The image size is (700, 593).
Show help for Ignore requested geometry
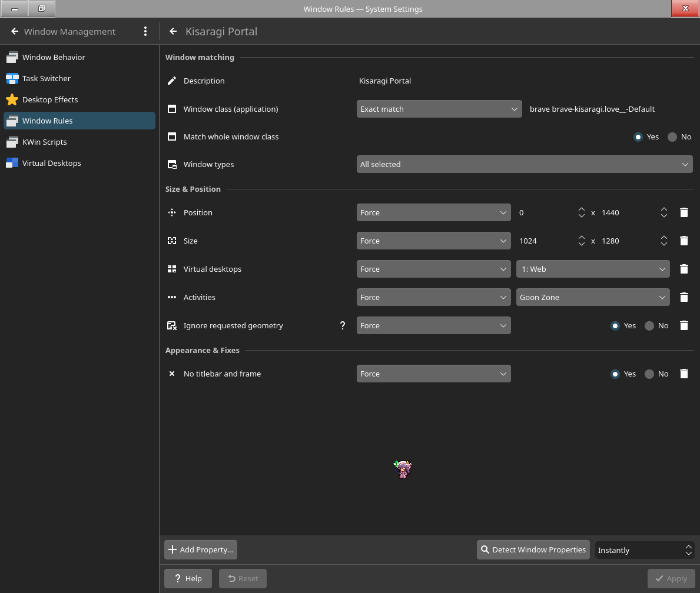tap(343, 326)
